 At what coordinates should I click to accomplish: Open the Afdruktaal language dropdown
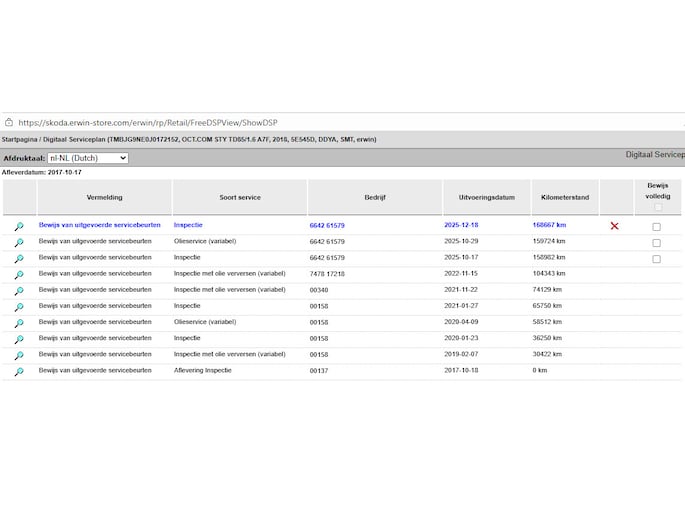coord(88,158)
